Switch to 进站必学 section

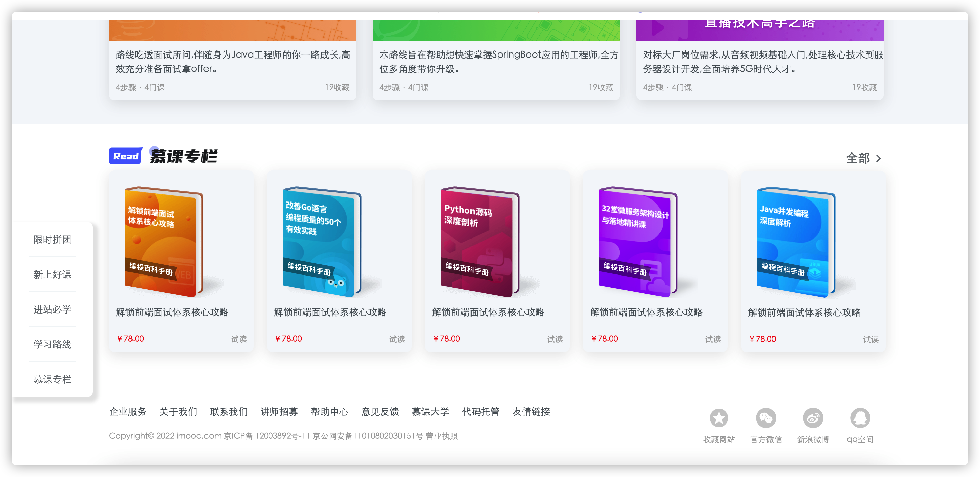click(52, 309)
